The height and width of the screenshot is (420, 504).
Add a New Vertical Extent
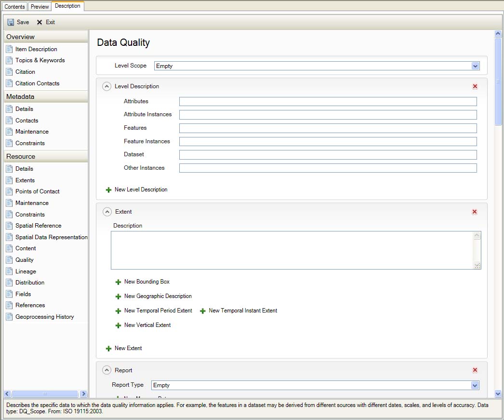tap(147, 325)
